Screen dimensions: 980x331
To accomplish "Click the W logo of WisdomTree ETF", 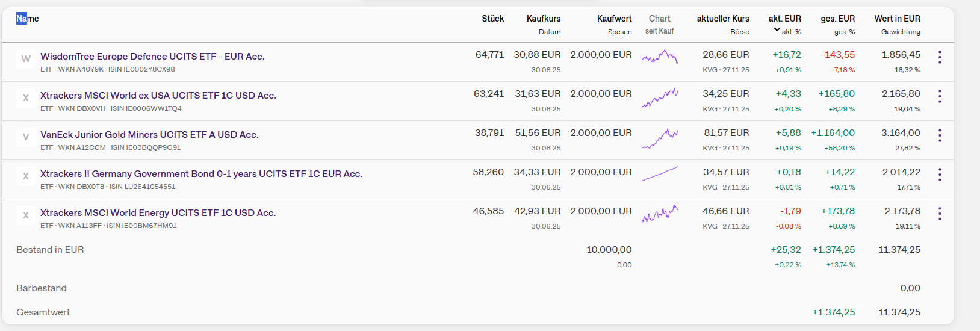I will click(26, 58).
